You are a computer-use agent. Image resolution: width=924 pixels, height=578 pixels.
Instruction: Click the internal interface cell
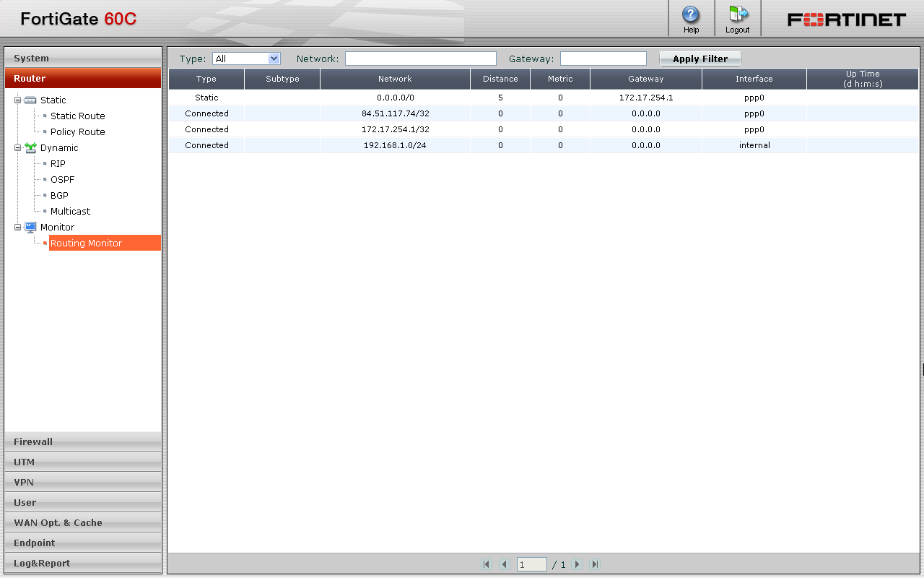point(754,145)
